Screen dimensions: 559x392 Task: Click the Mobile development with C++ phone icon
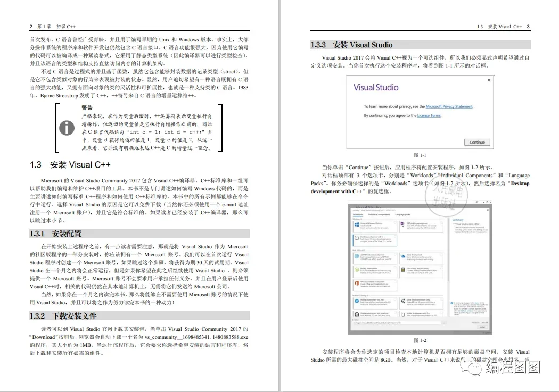click(x=403, y=315)
